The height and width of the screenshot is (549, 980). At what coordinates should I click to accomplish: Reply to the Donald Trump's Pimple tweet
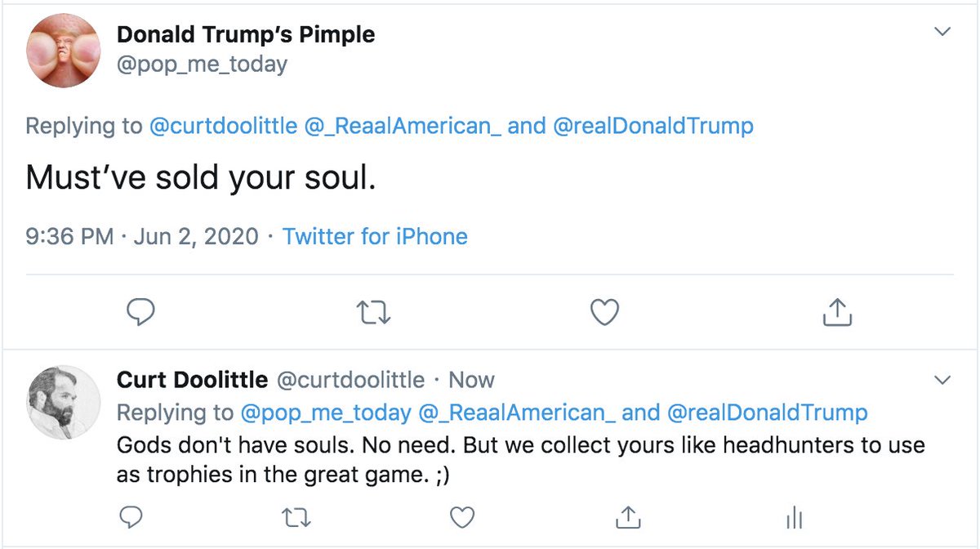coord(141,312)
